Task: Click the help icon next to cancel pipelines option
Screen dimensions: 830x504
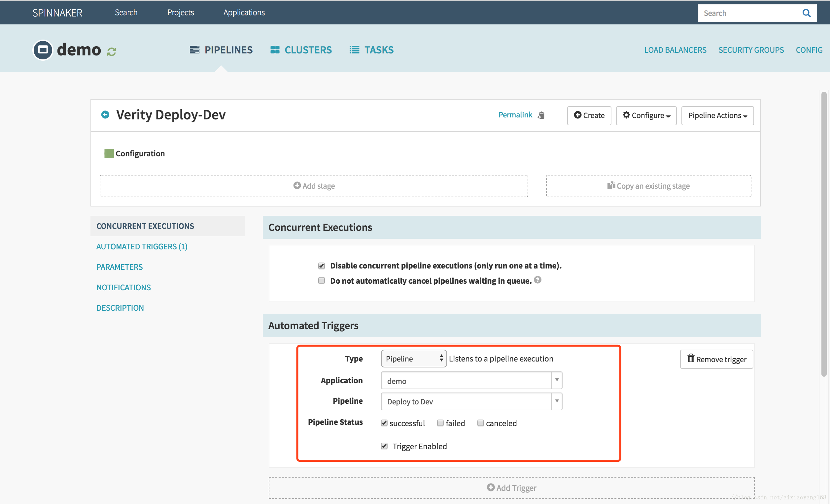Action: [x=538, y=280]
